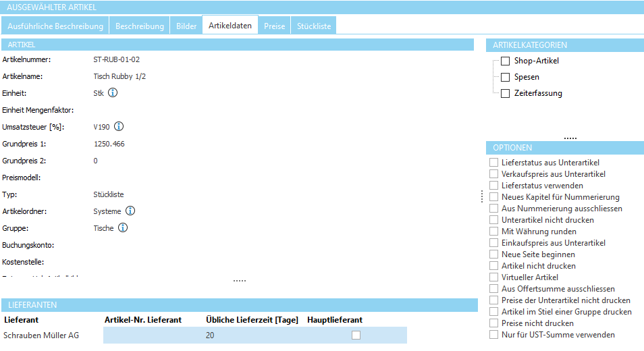
Task: Open the Ausführliche Beschreibung tab
Action: [x=55, y=26]
